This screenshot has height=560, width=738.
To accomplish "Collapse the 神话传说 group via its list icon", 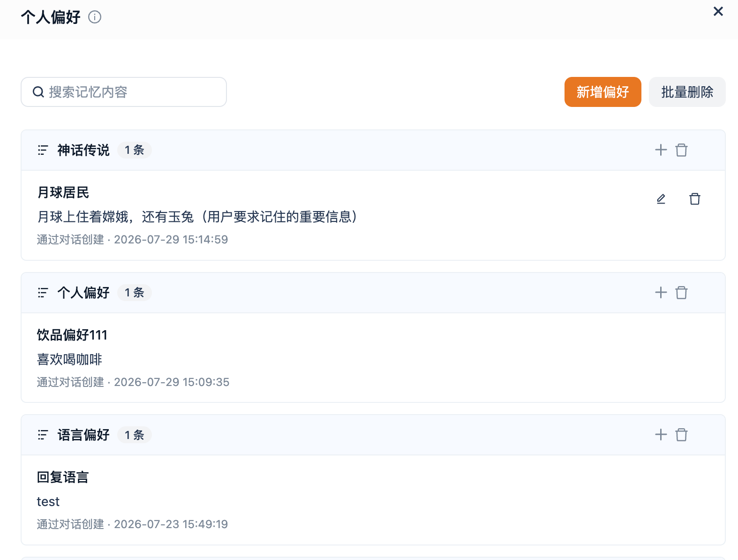I will click(x=43, y=150).
